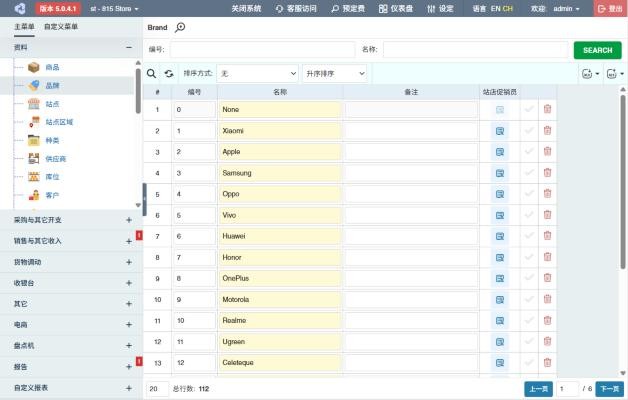Click the 编号 search input field
The width and height of the screenshot is (628, 400).
tap(262, 50)
